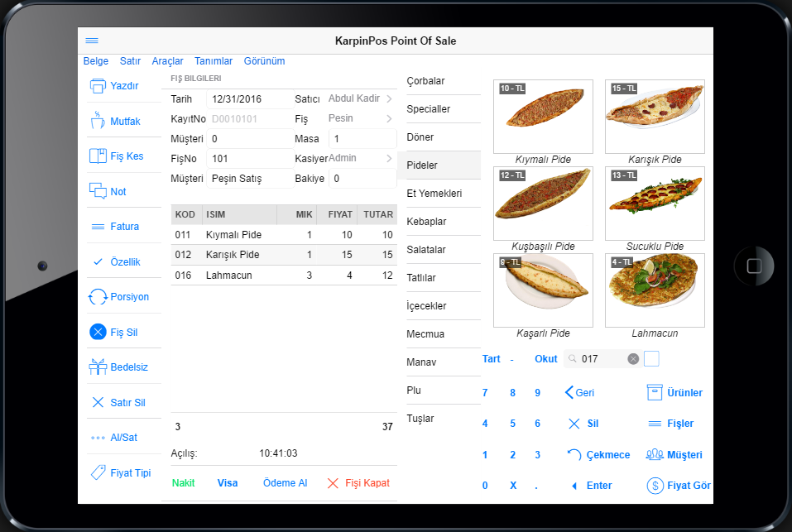Click the Fiş Kes icon
792x532 pixels.
pyautogui.click(x=98, y=156)
